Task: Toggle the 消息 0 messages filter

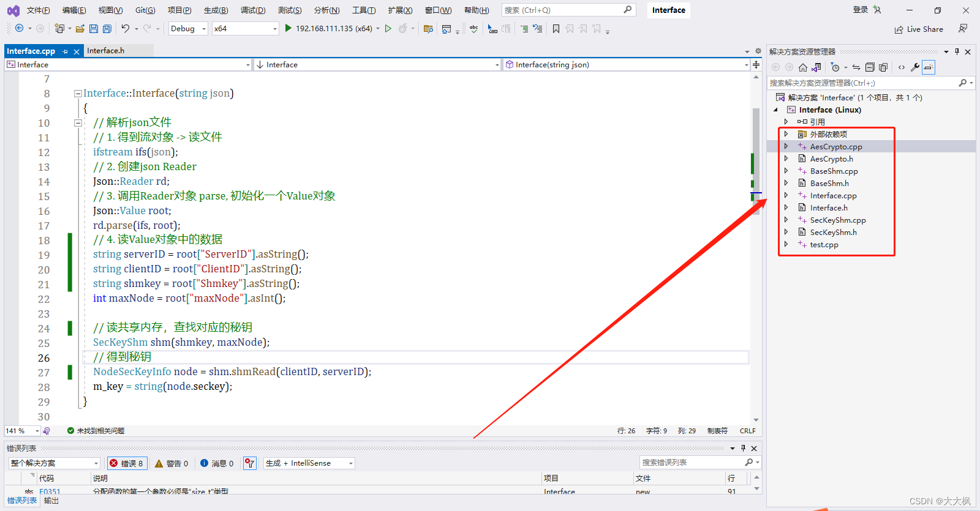Action: tap(217, 463)
